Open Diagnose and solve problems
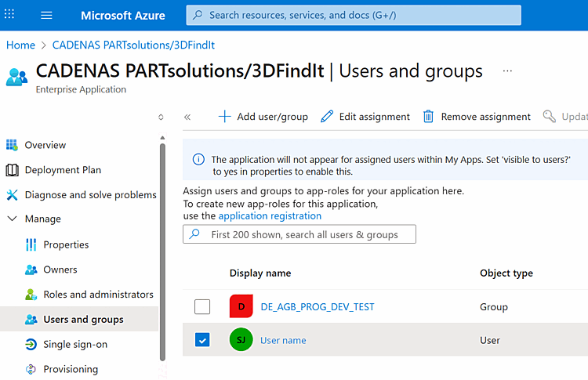 [x=90, y=195]
